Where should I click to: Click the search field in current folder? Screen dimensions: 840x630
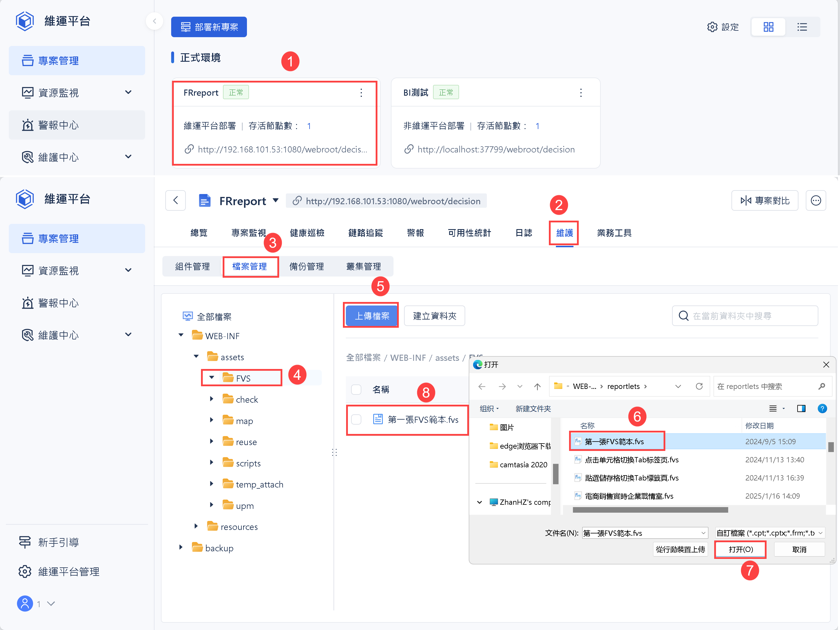pos(744,316)
